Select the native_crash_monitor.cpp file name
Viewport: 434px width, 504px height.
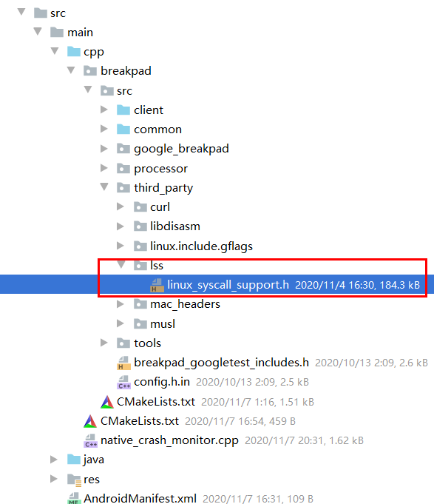click(x=169, y=440)
